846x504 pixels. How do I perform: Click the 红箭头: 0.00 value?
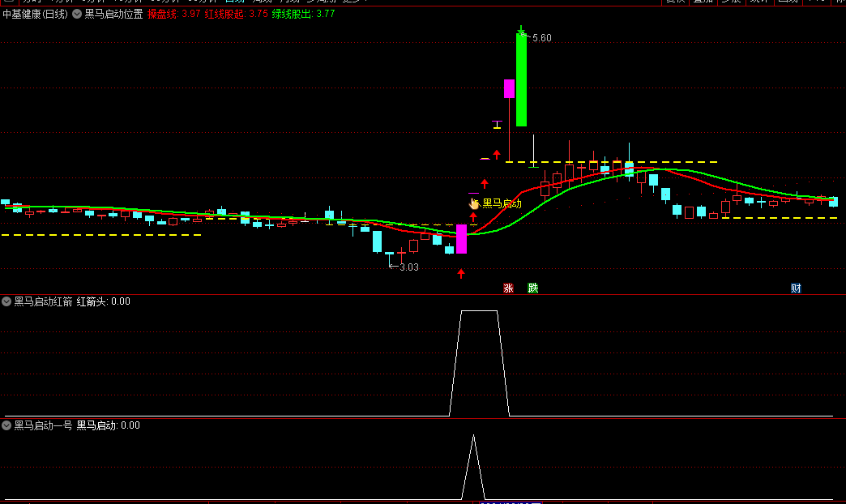(x=104, y=301)
